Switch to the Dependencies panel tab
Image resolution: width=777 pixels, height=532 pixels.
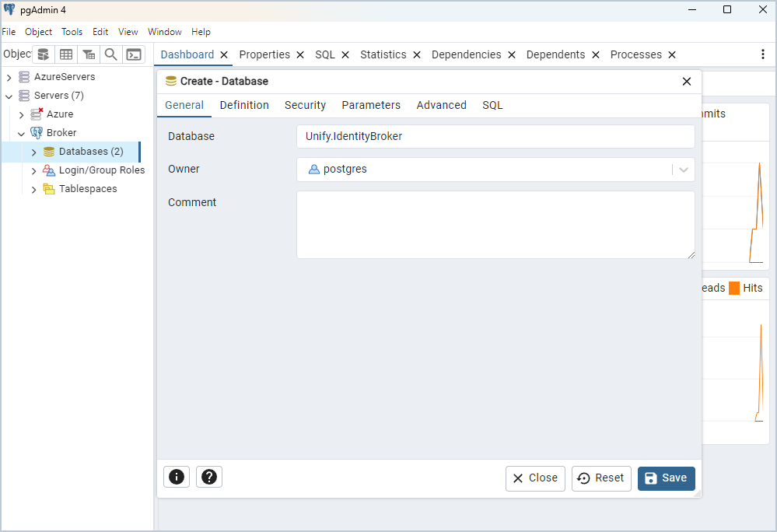click(x=467, y=54)
